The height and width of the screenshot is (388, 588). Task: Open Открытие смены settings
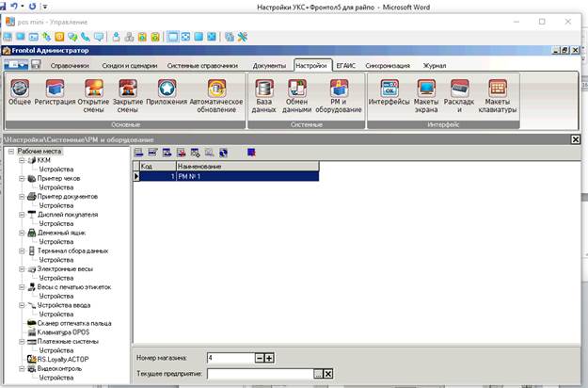[93, 96]
